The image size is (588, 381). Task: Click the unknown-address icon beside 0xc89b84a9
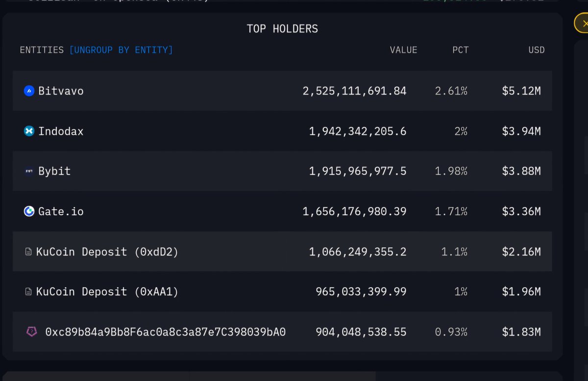[31, 332]
